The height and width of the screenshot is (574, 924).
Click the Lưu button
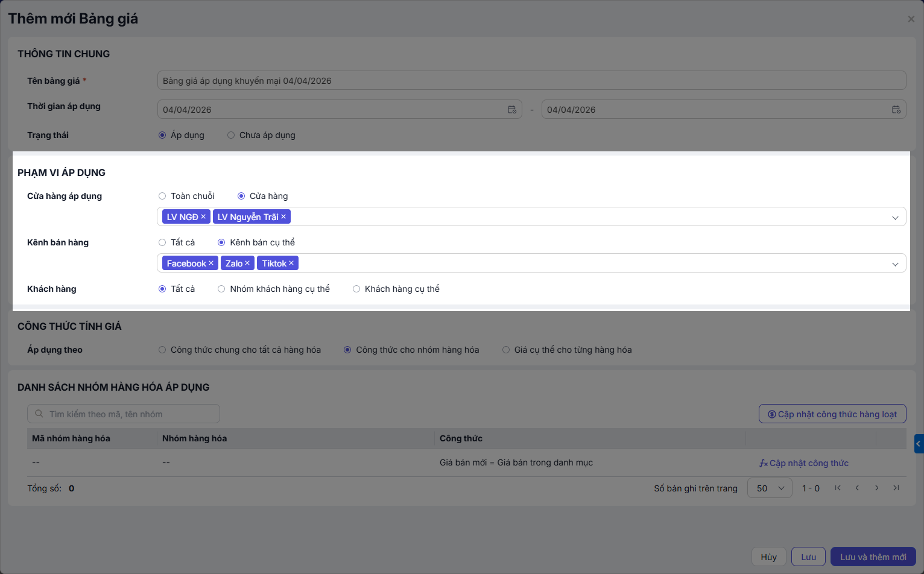pos(808,557)
